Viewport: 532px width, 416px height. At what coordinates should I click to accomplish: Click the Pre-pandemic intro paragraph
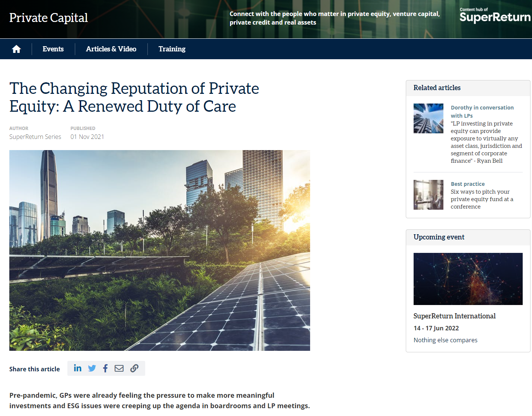click(x=160, y=400)
